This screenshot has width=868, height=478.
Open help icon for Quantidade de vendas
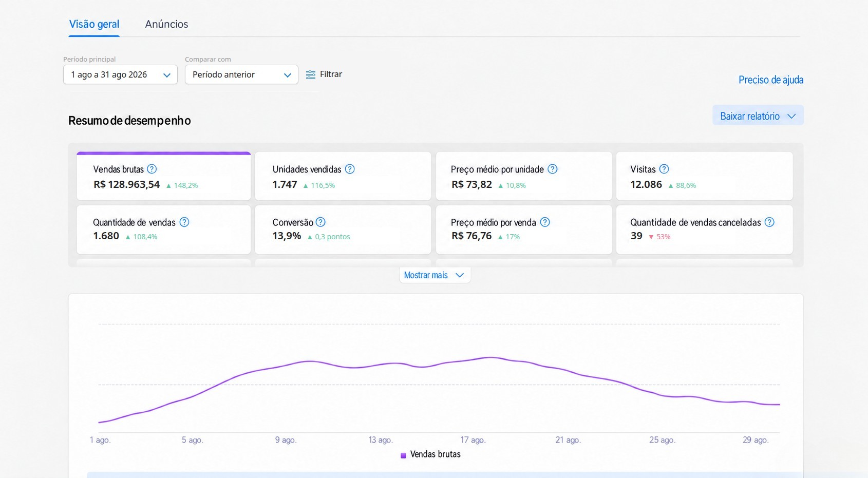184,222
